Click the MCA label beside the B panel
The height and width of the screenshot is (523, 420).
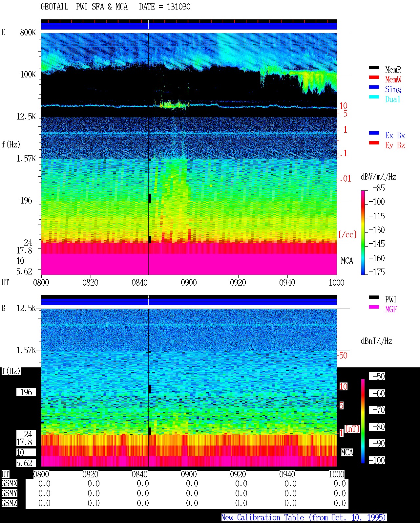point(347,453)
